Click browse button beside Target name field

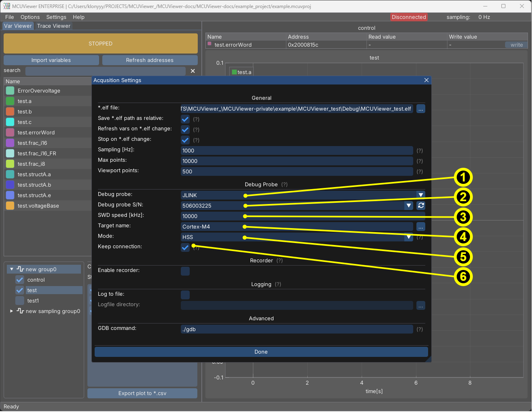click(420, 227)
